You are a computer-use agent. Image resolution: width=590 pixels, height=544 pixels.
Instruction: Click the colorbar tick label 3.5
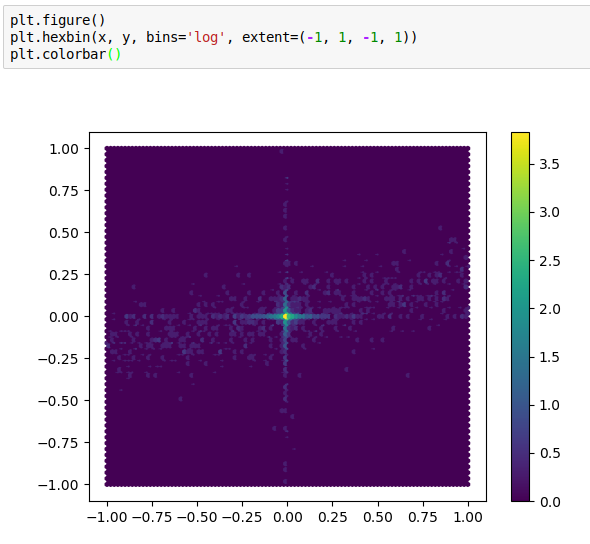click(x=549, y=164)
